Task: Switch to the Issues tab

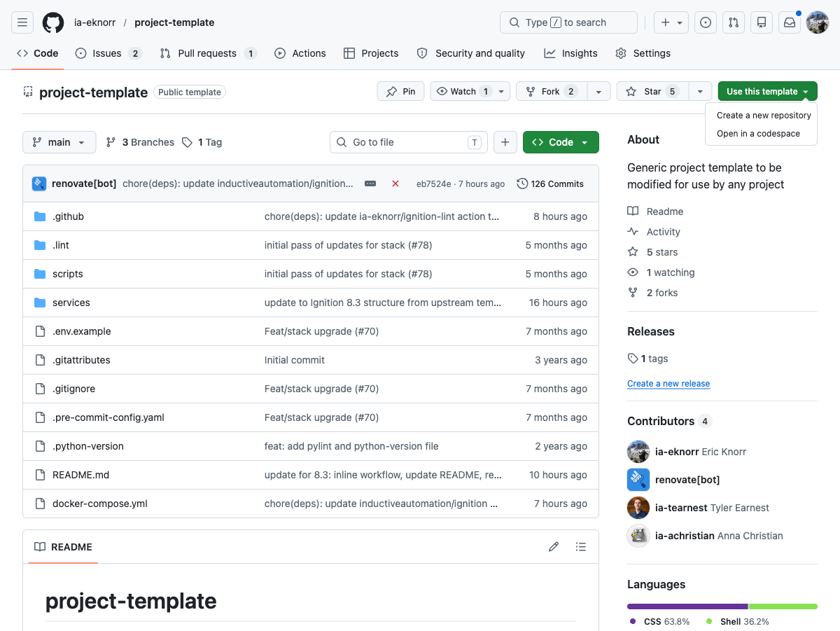Action: pos(108,53)
